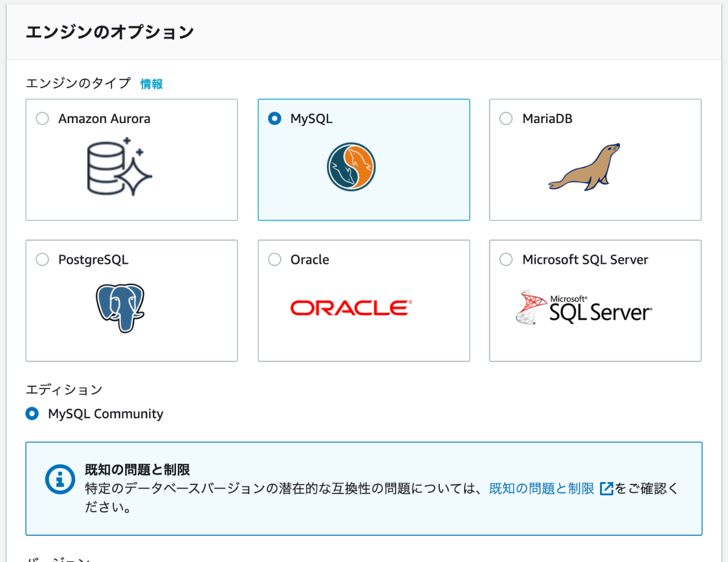Click the 'Microsoft SQL Server' card label
Screen dimensions: 728x562
585,259
